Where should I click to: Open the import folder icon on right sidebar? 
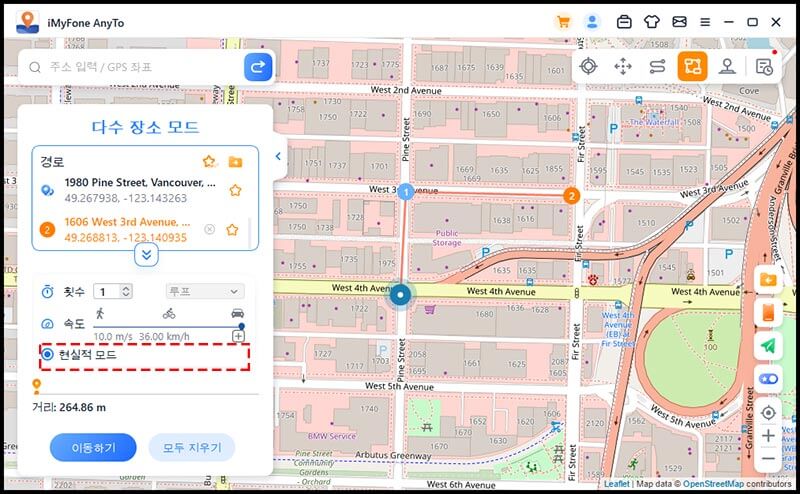click(768, 280)
